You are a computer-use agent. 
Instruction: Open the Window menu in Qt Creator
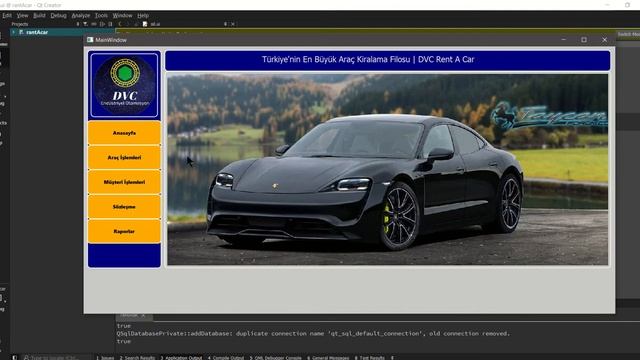coord(122,16)
